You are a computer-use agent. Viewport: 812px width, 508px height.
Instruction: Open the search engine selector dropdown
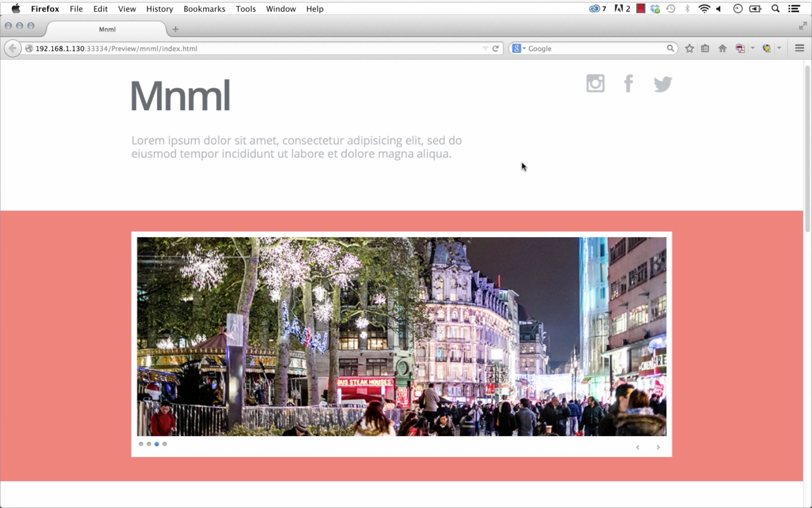pos(519,48)
